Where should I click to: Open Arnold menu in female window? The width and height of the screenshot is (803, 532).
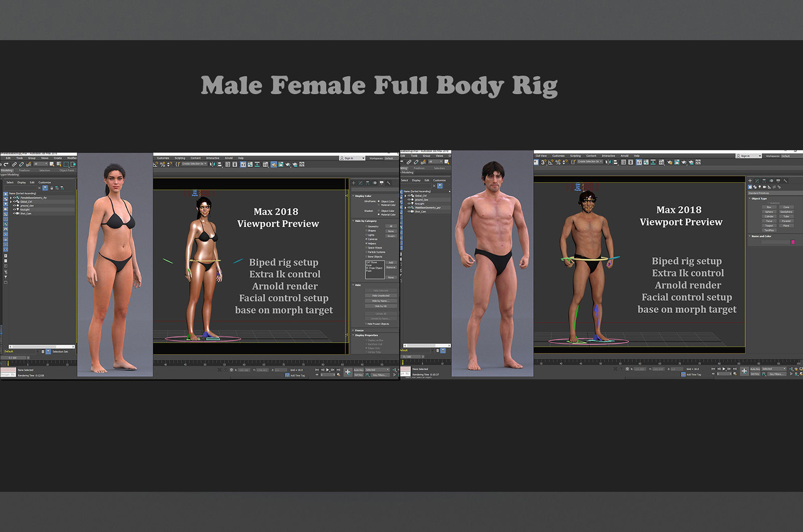(229, 158)
